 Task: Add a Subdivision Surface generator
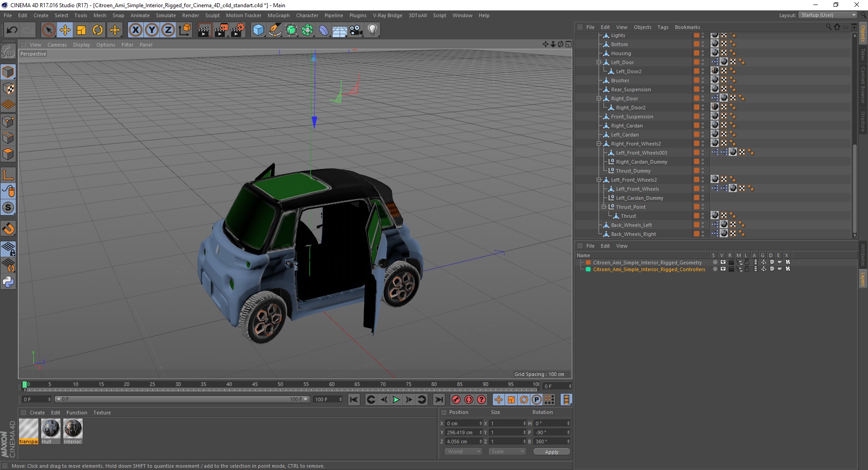click(x=291, y=30)
